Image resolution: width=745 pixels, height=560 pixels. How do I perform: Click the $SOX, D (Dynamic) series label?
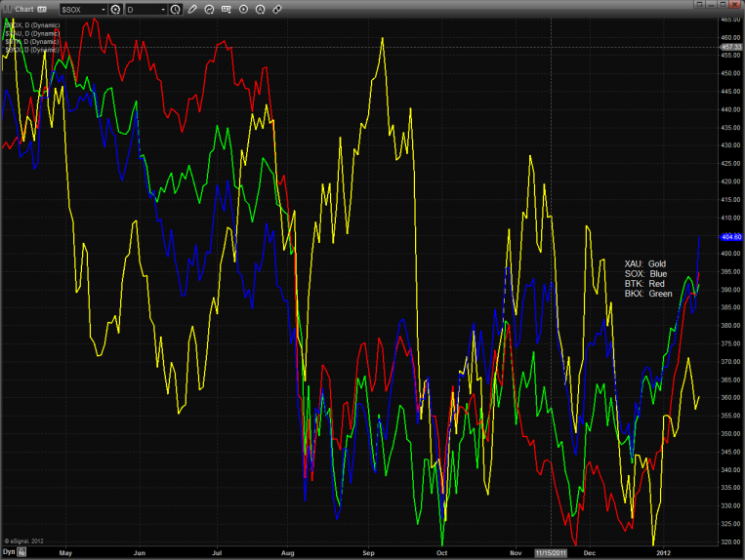point(32,25)
